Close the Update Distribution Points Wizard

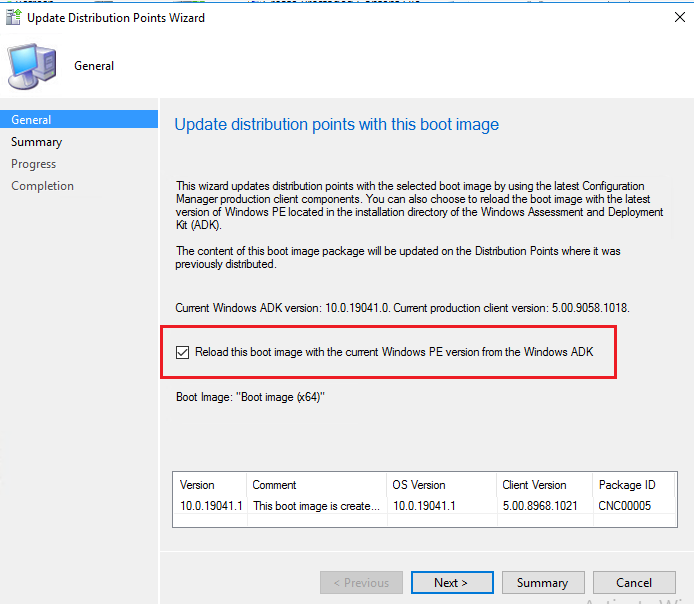click(x=679, y=17)
